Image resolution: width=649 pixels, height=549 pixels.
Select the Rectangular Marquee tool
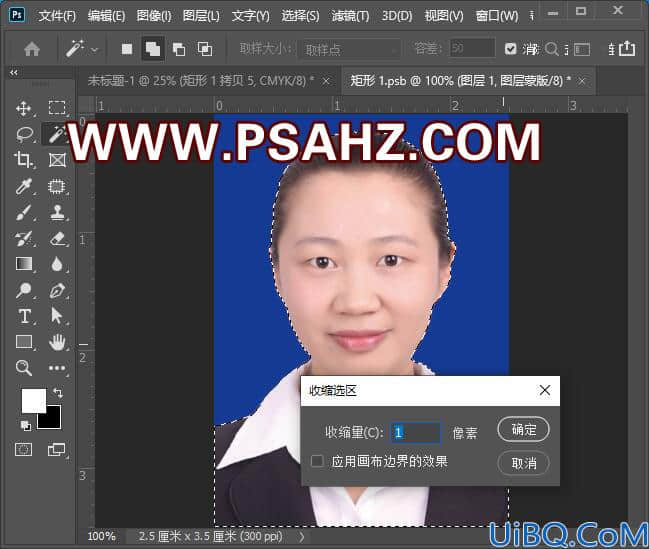click(x=57, y=108)
